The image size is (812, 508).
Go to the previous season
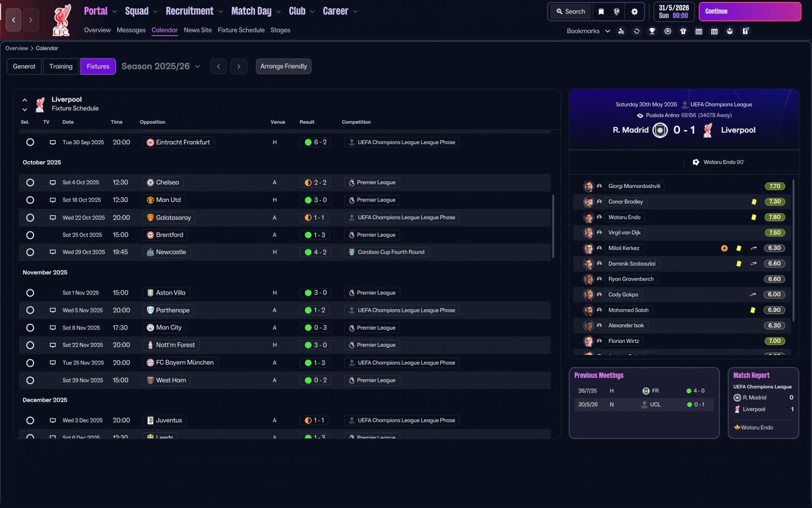(218, 67)
